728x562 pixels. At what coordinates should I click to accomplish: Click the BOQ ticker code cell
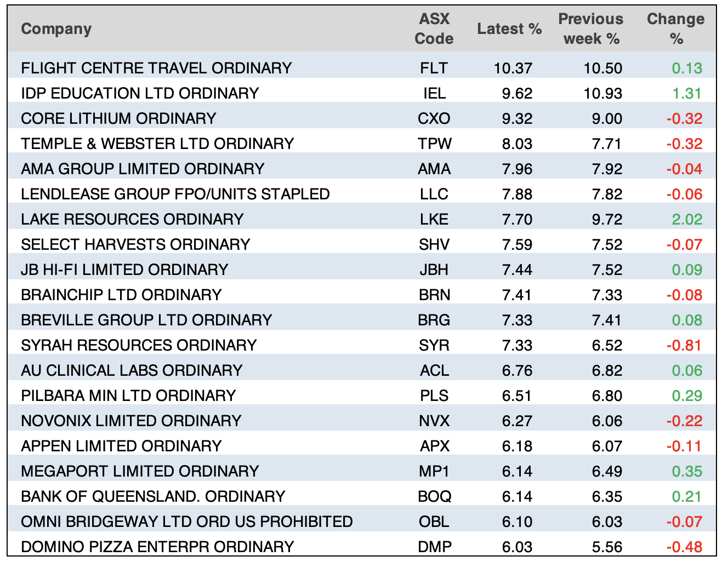click(x=434, y=496)
